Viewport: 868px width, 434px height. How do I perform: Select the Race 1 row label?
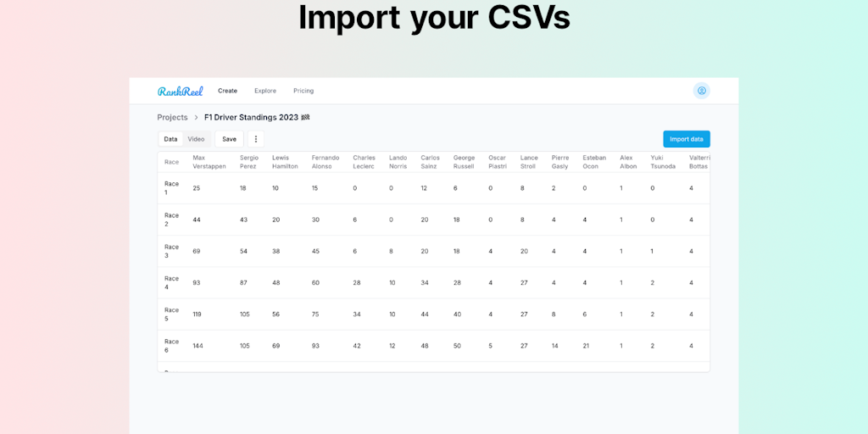[172, 188]
